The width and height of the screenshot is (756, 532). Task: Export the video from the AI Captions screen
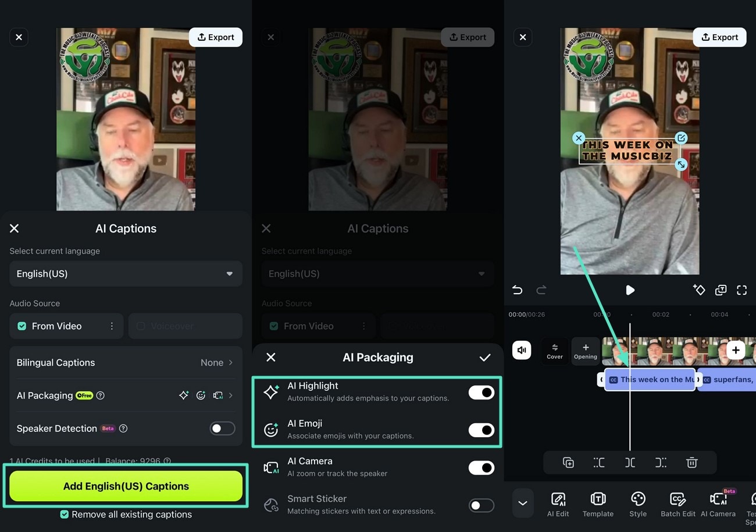(x=216, y=37)
